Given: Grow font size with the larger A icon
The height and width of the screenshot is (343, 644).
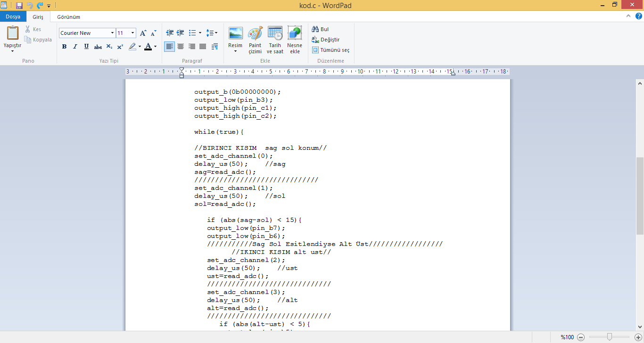Looking at the screenshot, I should click(143, 33).
